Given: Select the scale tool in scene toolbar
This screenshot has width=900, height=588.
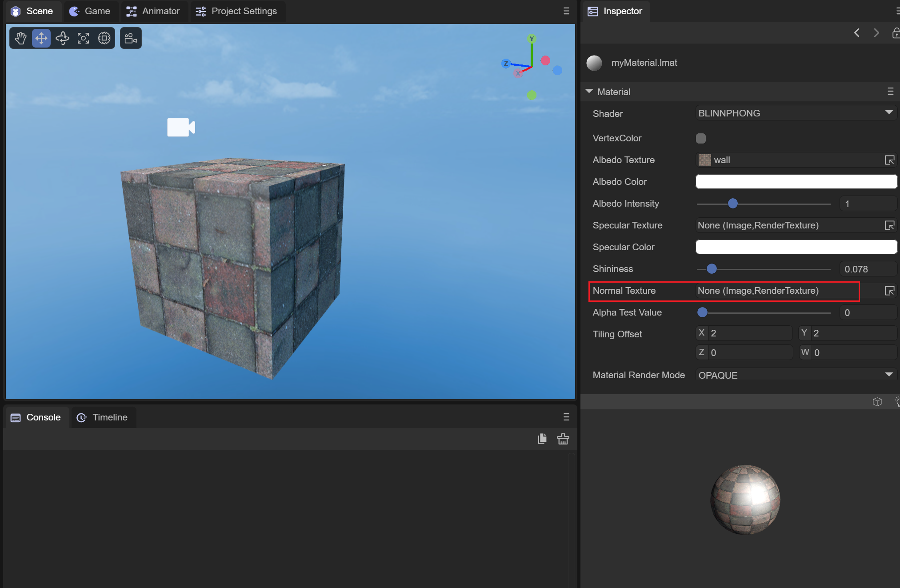Looking at the screenshot, I should (83, 38).
